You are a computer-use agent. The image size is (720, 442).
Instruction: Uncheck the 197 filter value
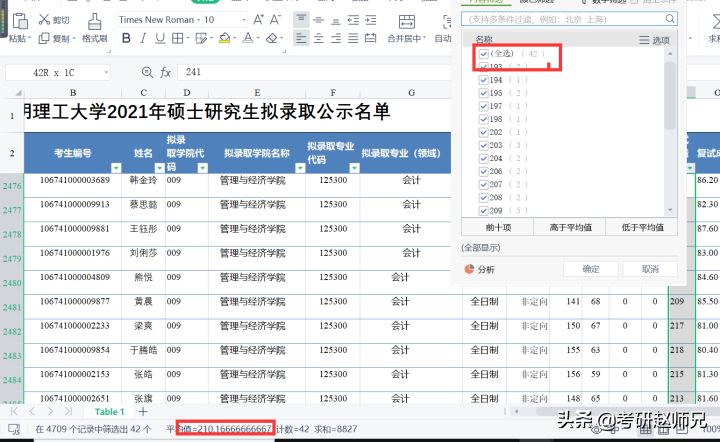483,106
